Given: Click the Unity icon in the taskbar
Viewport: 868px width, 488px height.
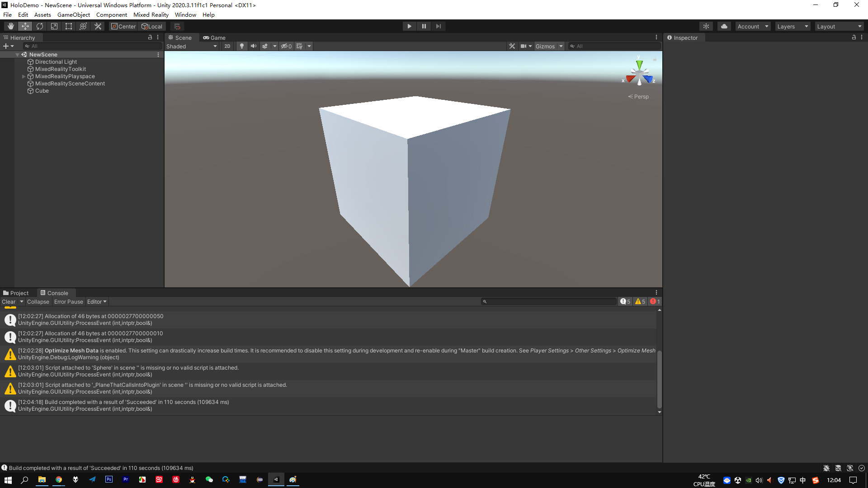Looking at the screenshot, I should tap(276, 480).
